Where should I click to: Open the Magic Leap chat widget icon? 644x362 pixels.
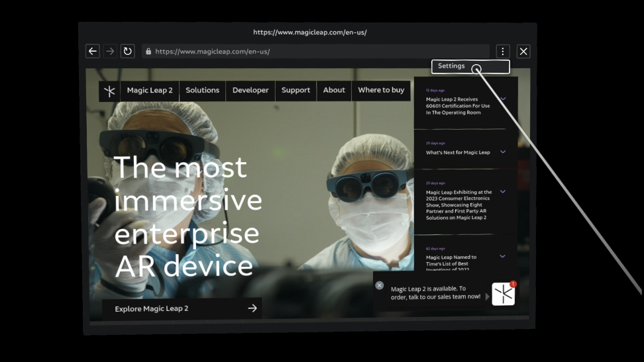tap(503, 294)
